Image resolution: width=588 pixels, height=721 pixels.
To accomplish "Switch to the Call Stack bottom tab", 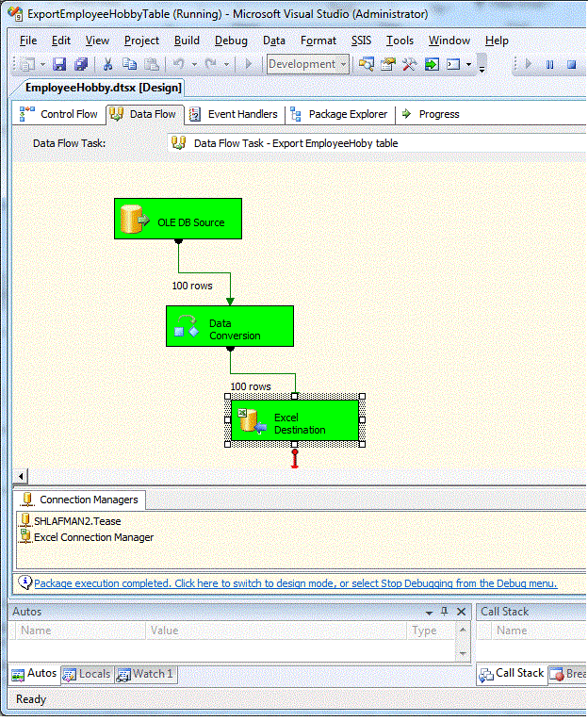I will pyautogui.click(x=512, y=674).
